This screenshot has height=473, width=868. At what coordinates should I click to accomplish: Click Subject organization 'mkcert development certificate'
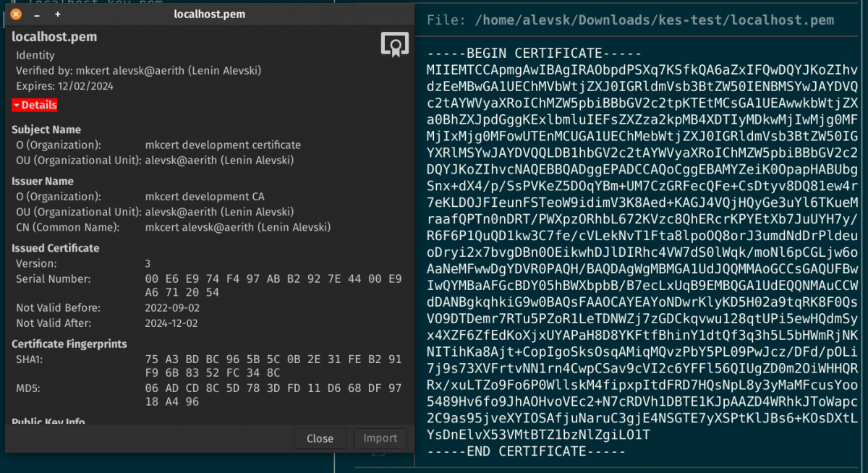point(223,145)
